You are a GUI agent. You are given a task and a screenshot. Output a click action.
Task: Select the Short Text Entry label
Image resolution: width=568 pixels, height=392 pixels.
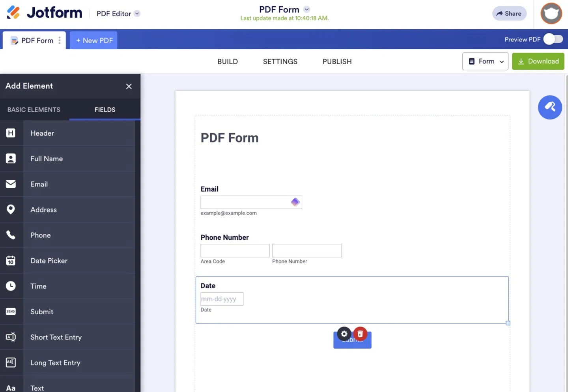pos(56,337)
